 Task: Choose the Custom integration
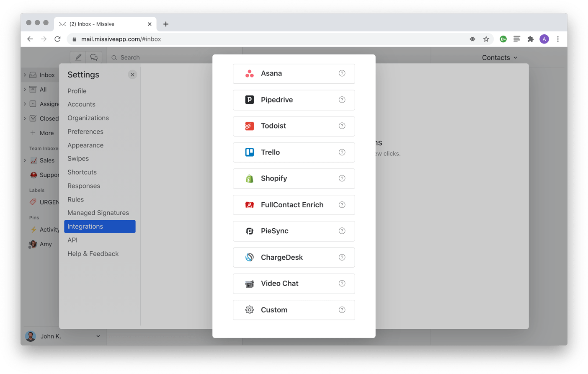[294, 310]
